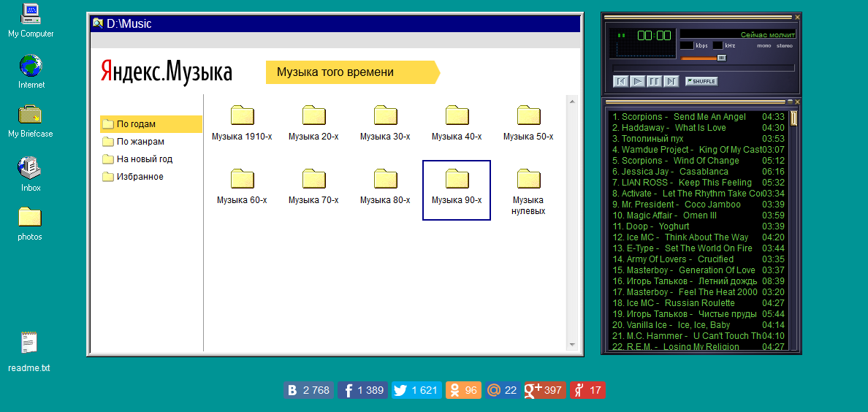Viewport: 868px width, 412px height.
Task: Select На новый год in sidebar
Action: (145, 159)
